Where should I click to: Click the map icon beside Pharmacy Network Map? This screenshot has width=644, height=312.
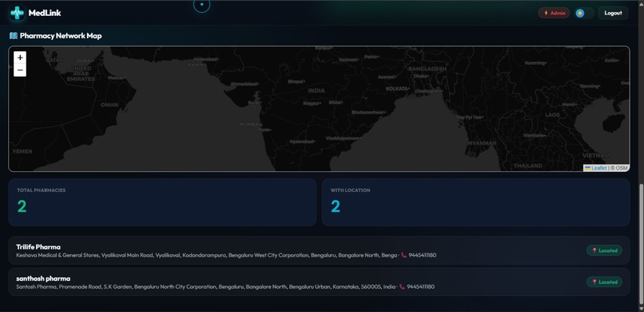[x=13, y=36]
